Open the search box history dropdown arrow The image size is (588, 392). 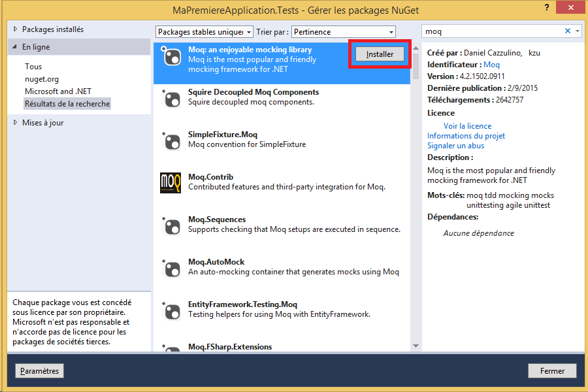click(578, 31)
